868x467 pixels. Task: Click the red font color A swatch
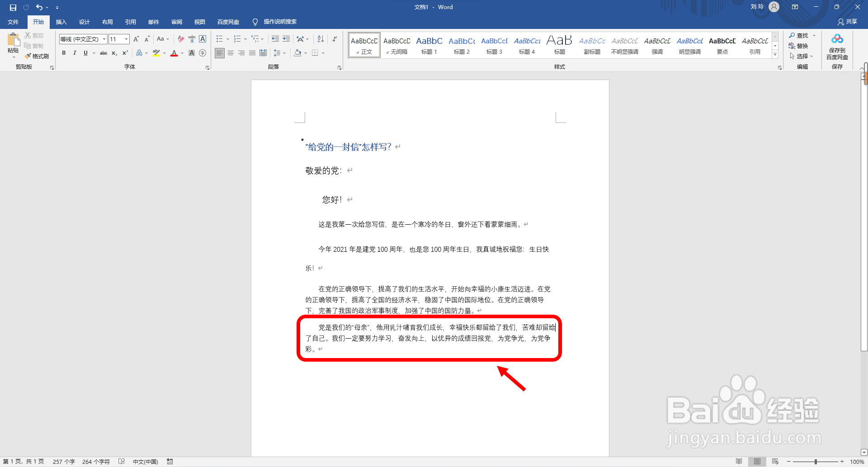[x=174, y=53]
